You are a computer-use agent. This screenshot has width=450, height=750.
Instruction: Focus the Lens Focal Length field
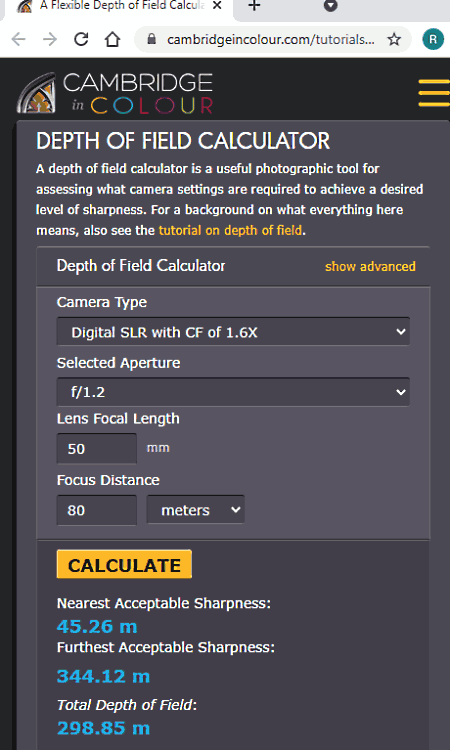point(97,448)
